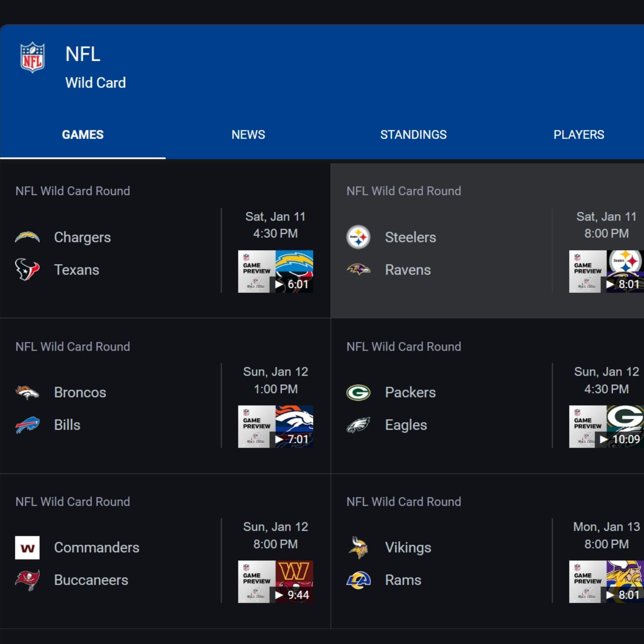Switch to the News tab

[248, 135]
